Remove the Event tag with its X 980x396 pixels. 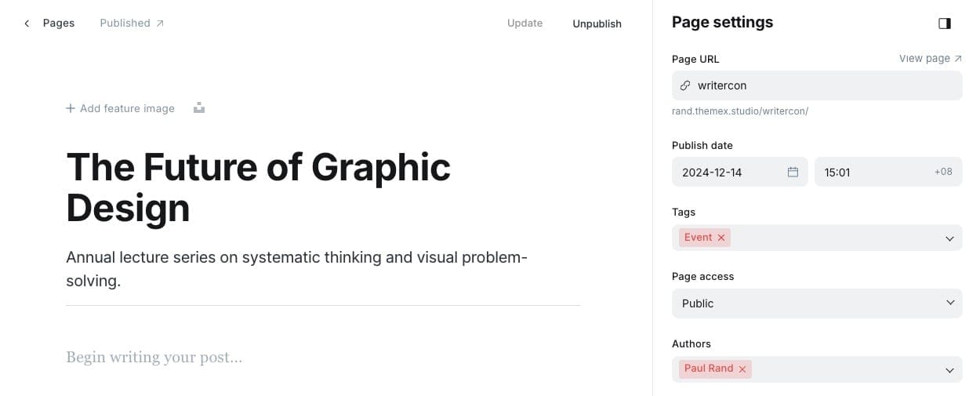click(x=721, y=238)
